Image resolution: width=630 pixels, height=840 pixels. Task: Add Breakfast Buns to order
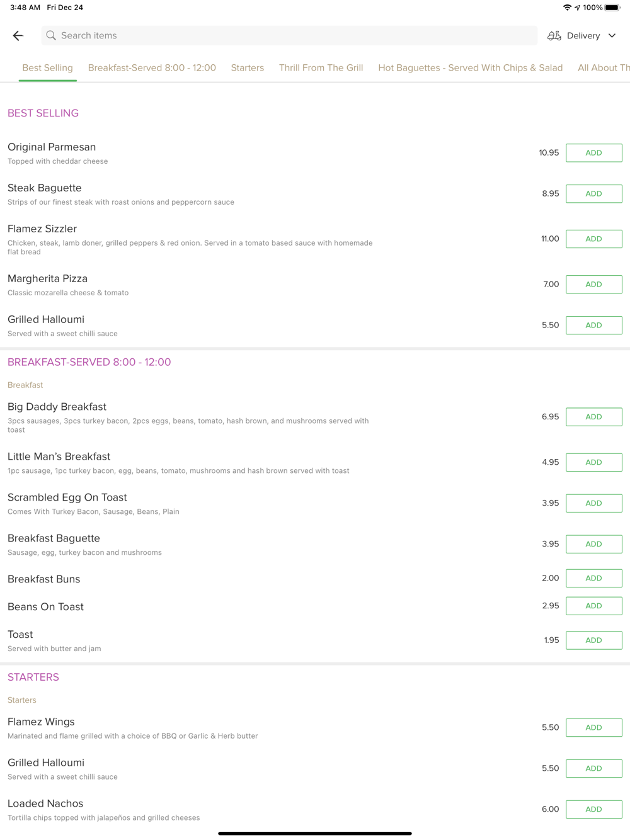(x=593, y=578)
